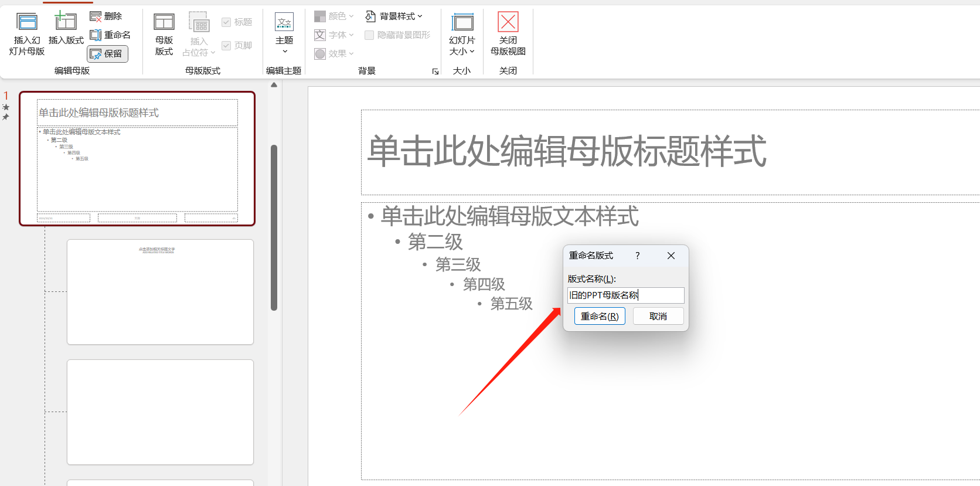The image size is (980, 486).
Task: Select the second blank layout thumbnail
Action: [160, 412]
